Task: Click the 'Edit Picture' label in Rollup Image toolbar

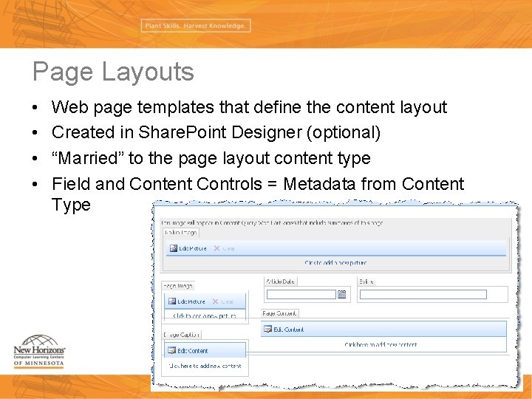Action: [193, 248]
